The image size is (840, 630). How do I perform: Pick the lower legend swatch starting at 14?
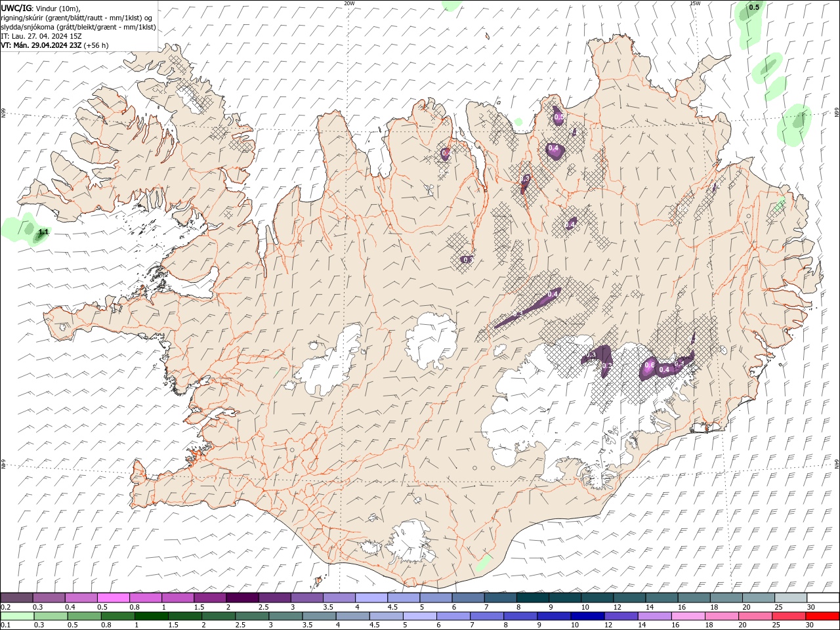[654, 616]
